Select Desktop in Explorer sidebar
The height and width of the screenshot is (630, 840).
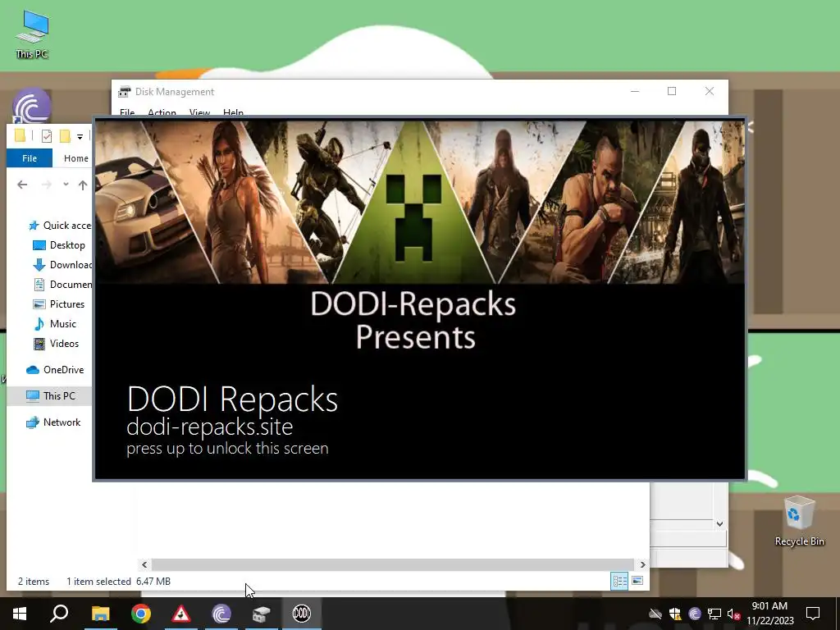click(x=59, y=245)
